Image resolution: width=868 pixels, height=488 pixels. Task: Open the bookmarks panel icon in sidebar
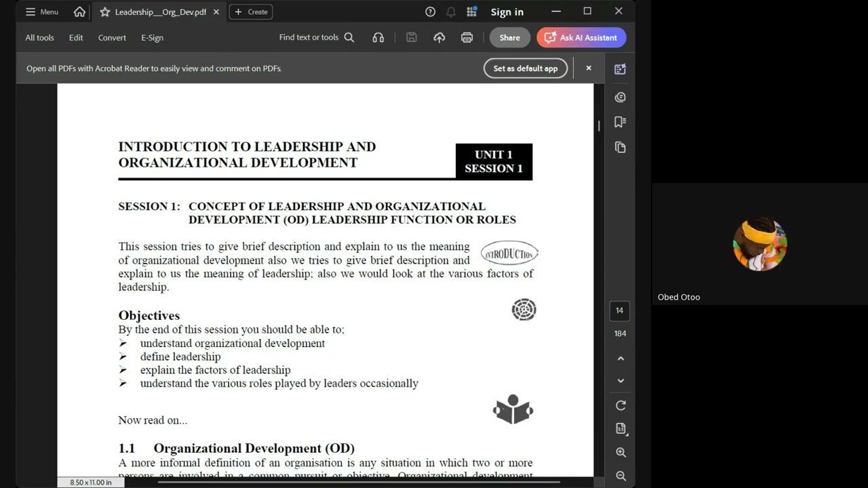coord(620,122)
